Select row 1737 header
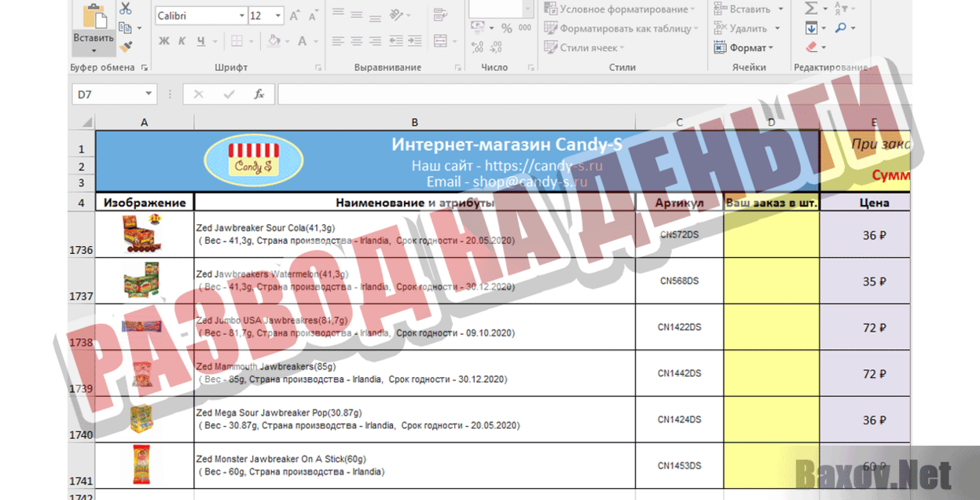 click(81, 281)
